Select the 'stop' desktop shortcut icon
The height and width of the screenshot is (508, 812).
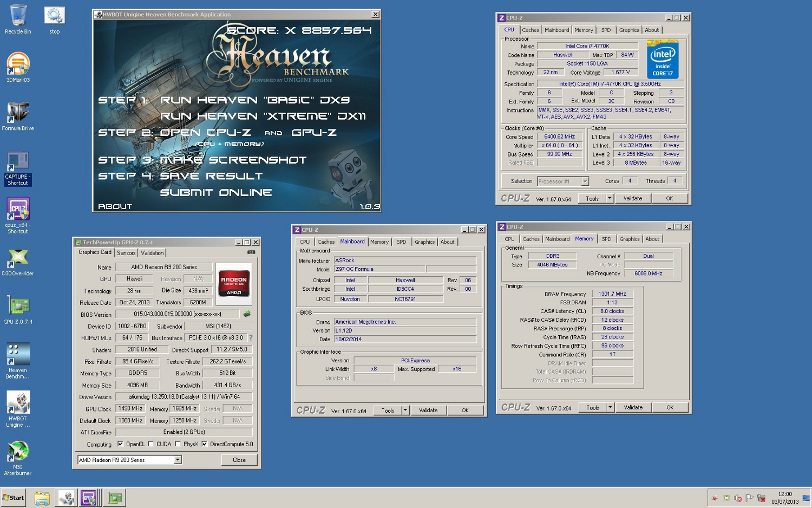click(x=54, y=19)
